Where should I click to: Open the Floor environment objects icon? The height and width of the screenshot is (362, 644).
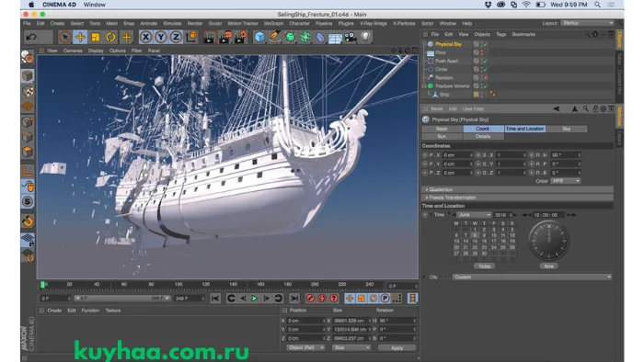[335, 38]
